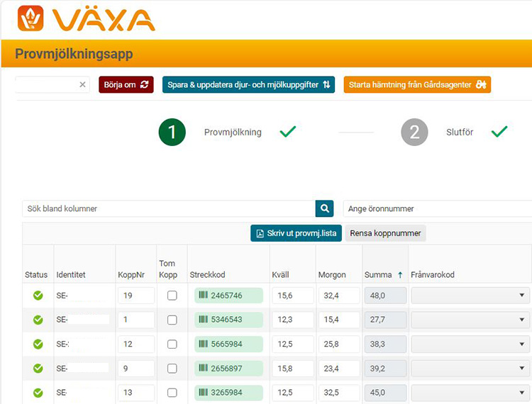Toggle Tom Kopp checkbox for barcode 3265984
This screenshot has width=532, height=404.
pos(172,393)
